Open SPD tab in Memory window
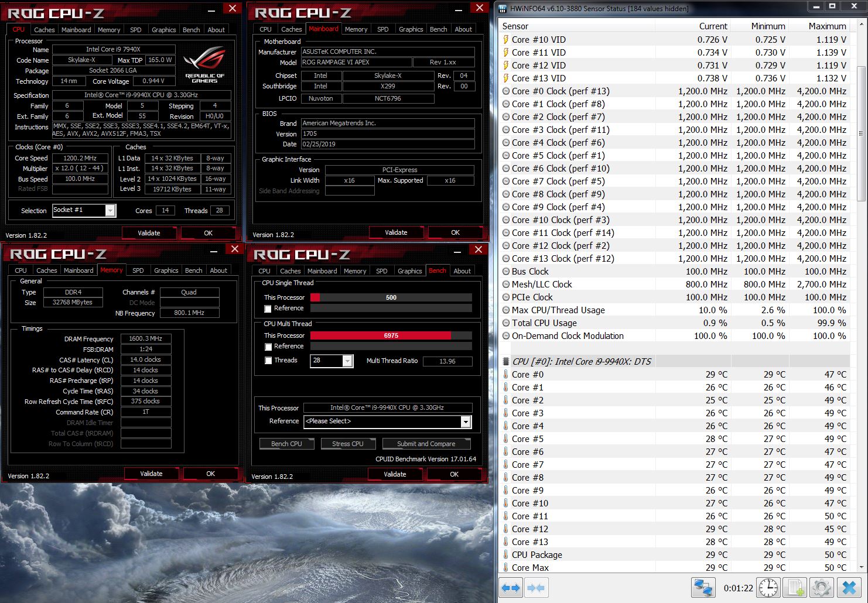The height and width of the screenshot is (603, 868). 138,270
